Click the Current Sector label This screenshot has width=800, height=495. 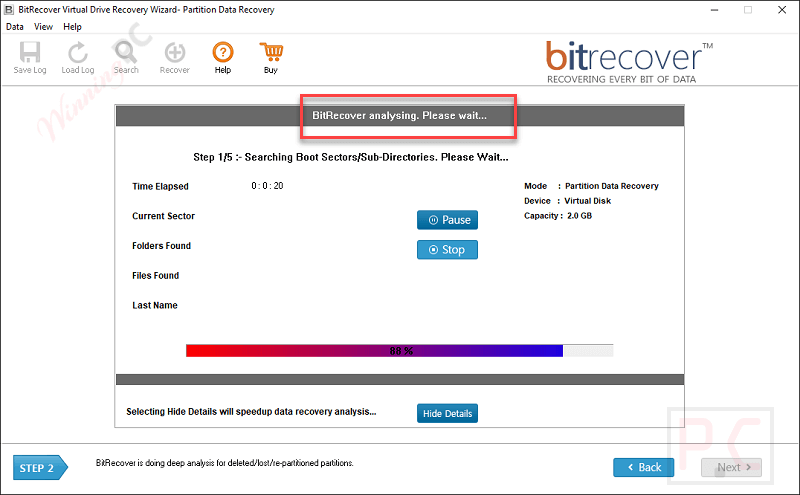[x=163, y=216]
